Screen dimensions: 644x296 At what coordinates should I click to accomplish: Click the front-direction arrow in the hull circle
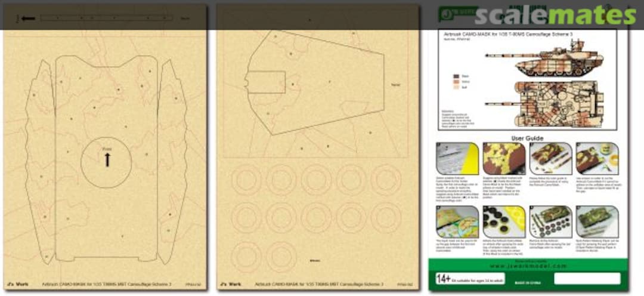pyautogui.click(x=107, y=159)
